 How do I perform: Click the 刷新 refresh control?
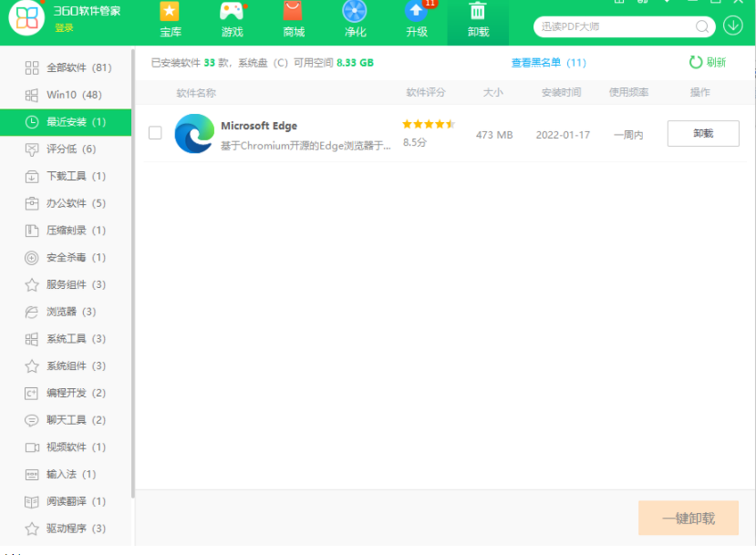(x=709, y=62)
